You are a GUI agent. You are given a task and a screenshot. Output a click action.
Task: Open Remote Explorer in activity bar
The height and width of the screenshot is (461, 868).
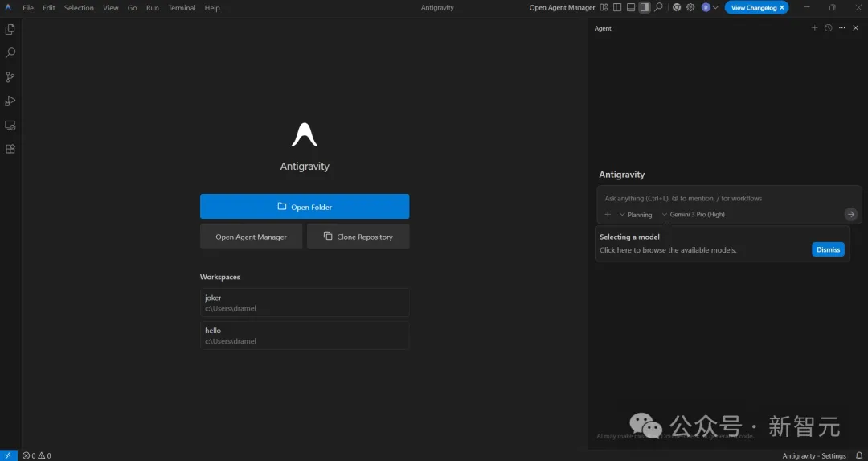pos(10,126)
